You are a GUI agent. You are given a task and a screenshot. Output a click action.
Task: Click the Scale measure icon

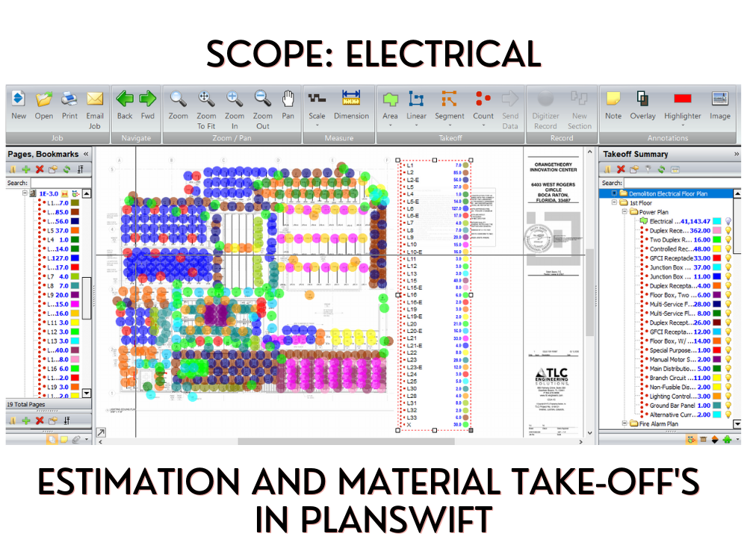(x=317, y=99)
